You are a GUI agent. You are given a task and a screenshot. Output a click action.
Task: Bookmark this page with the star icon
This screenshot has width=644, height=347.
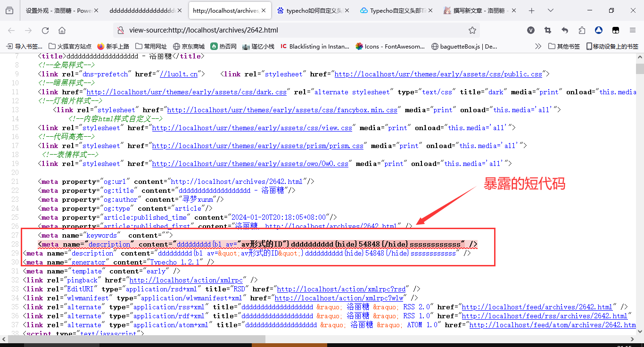[472, 30]
